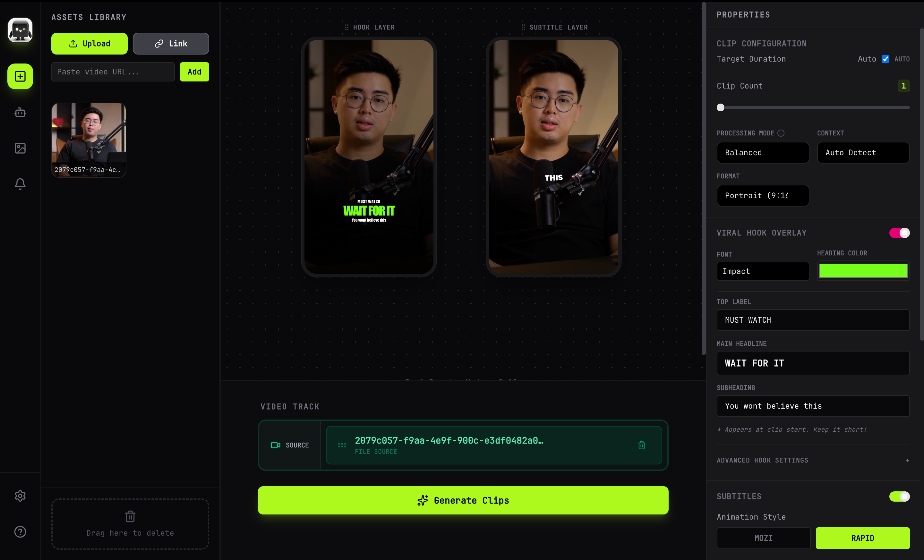Screen dimensions: 924x560
Task: Click the Paste video URL field
Action: pyautogui.click(x=113, y=72)
